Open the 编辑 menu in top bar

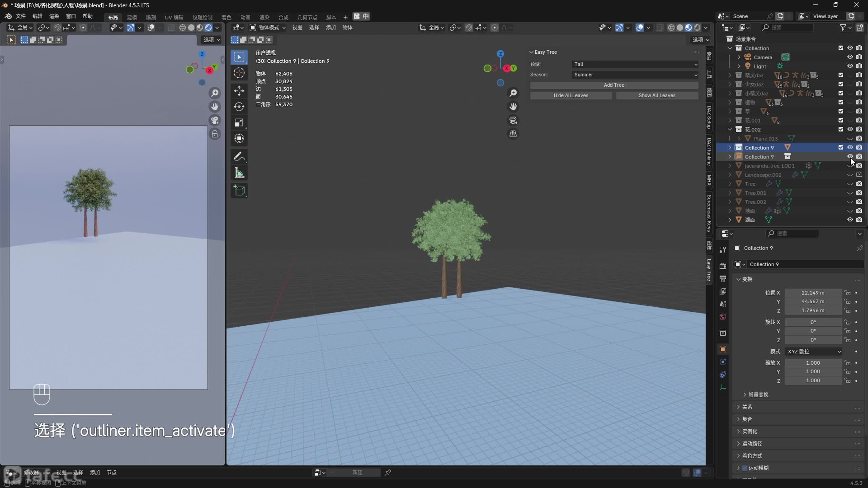(x=37, y=16)
